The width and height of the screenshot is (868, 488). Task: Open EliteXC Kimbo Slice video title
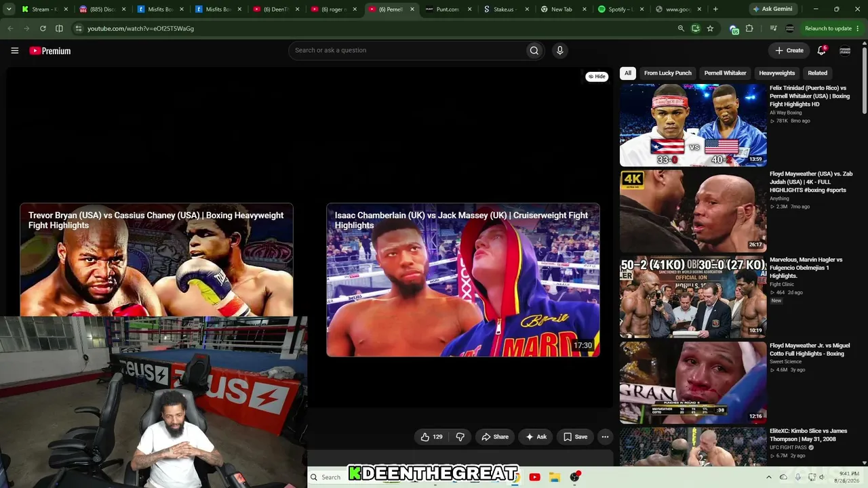pyautogui.click(x=808, y=435)
